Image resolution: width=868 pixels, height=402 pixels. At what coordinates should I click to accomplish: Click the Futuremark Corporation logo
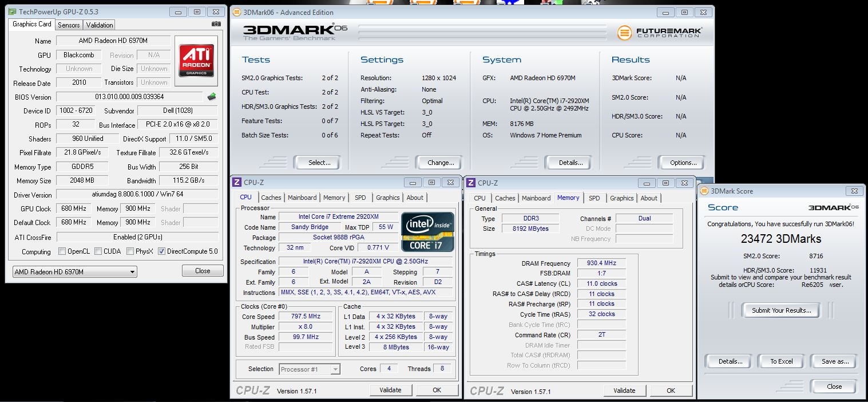tap(660, 33)
